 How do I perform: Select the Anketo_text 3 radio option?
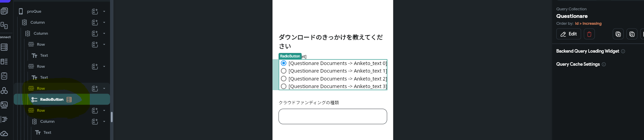pyautogui.click(x=284, y=86)
